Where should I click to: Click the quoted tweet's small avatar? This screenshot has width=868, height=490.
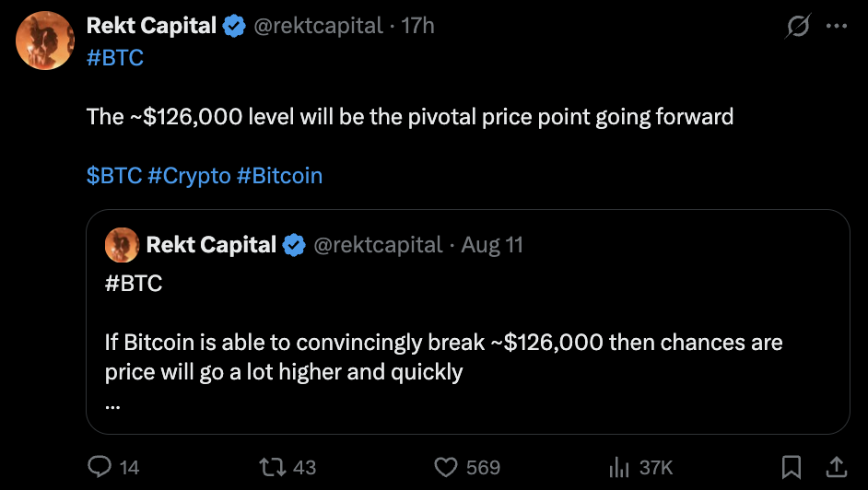point(122,245)
